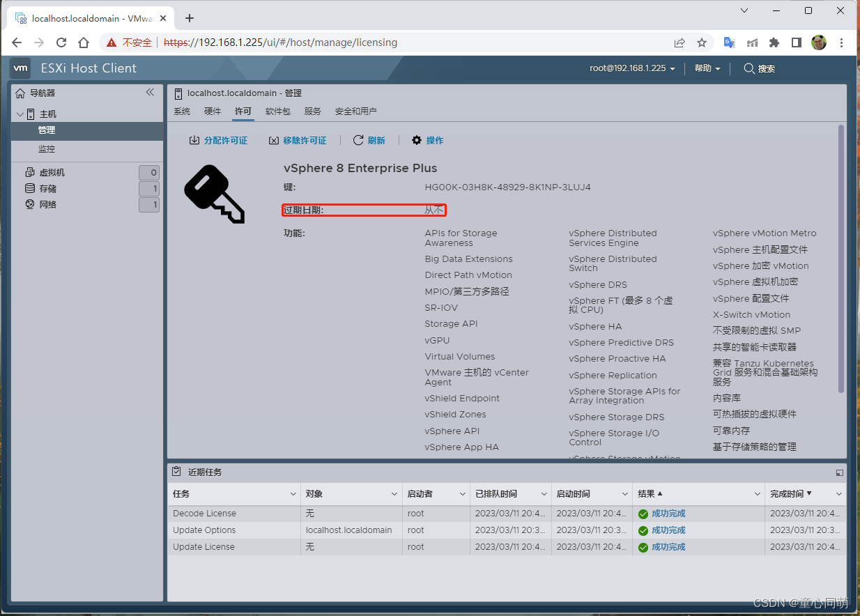Collapse the 主机 tree node
The image size is (860, 616).
[20, 114]
